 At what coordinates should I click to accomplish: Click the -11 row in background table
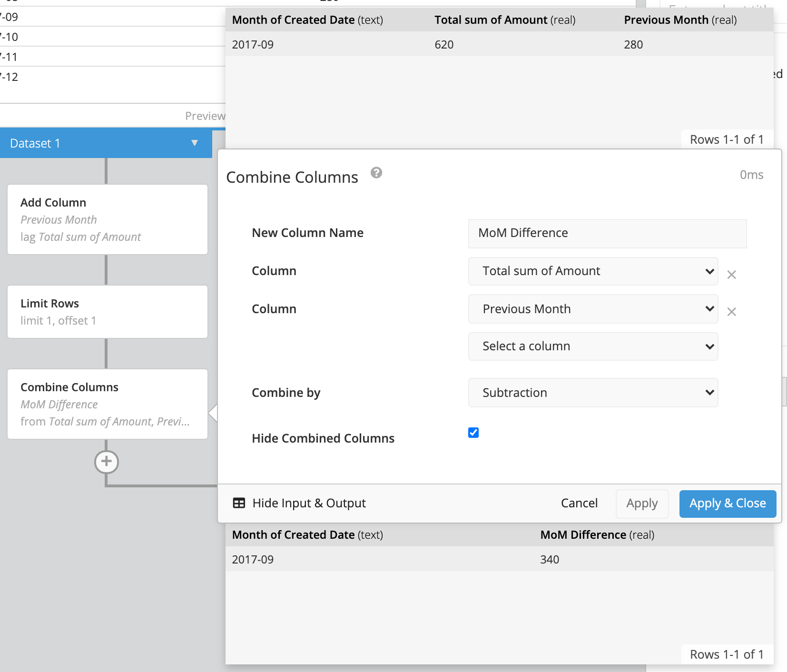coord(10,57)
